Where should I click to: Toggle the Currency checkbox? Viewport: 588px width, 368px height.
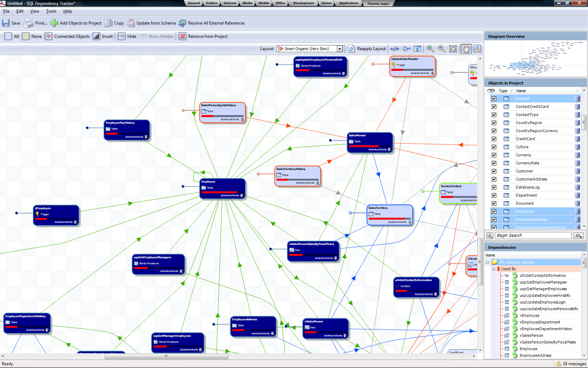click(494, 155)
